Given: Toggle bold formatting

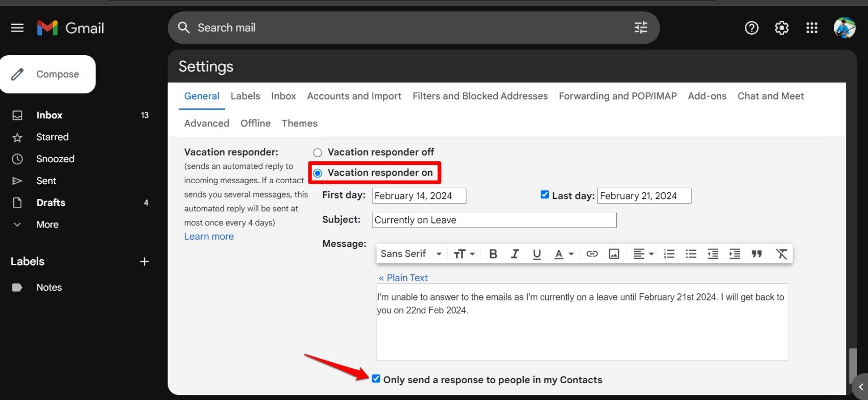Looking at the screenshot, I should point(493,254).
